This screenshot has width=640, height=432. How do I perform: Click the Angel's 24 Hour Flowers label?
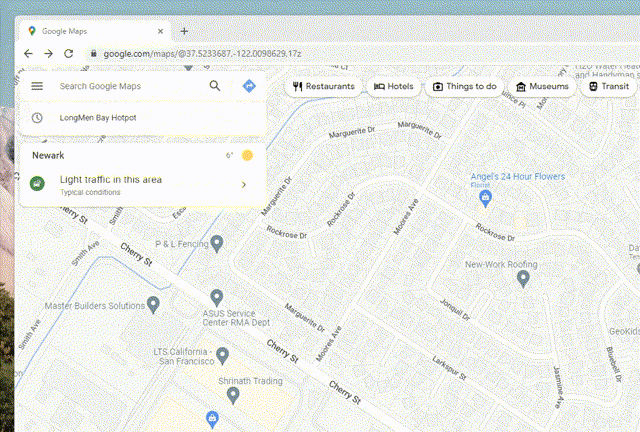518,176
